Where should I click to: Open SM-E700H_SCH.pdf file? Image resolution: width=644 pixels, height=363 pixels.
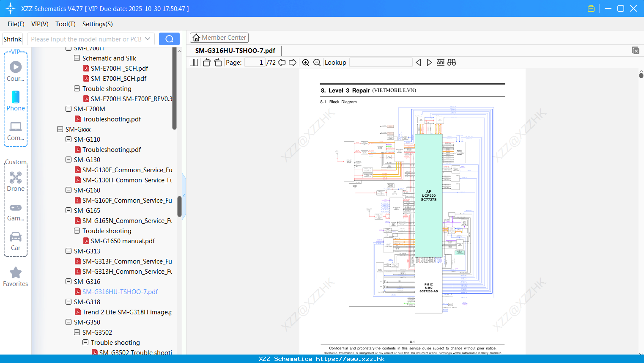(118, 78)
